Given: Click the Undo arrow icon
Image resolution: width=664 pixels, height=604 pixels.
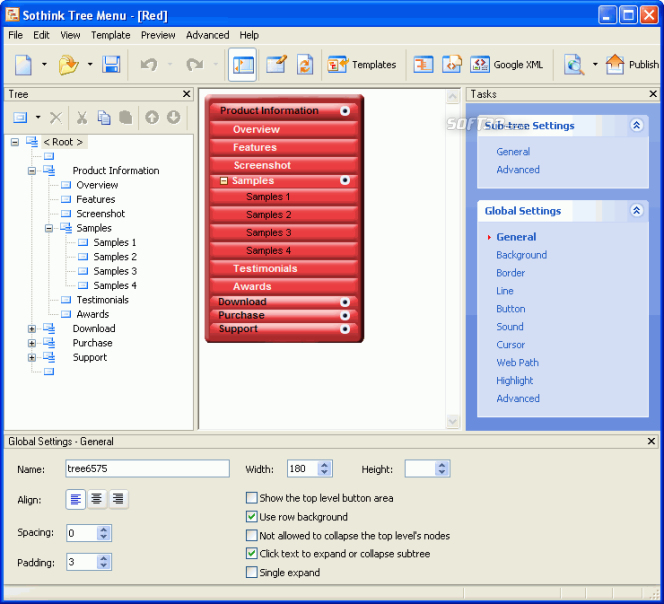Looking at the screenshot, I should [149, 65].
